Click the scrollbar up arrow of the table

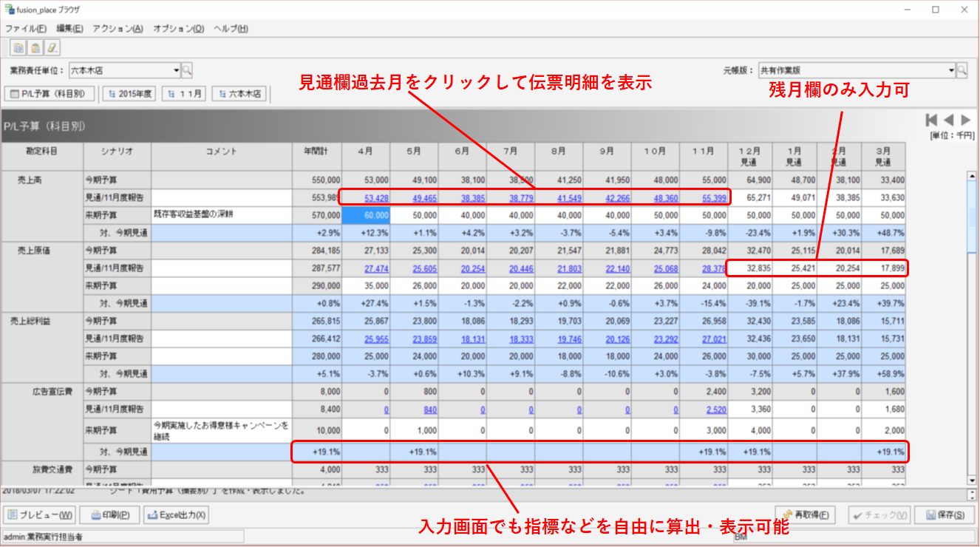(973, 176)
